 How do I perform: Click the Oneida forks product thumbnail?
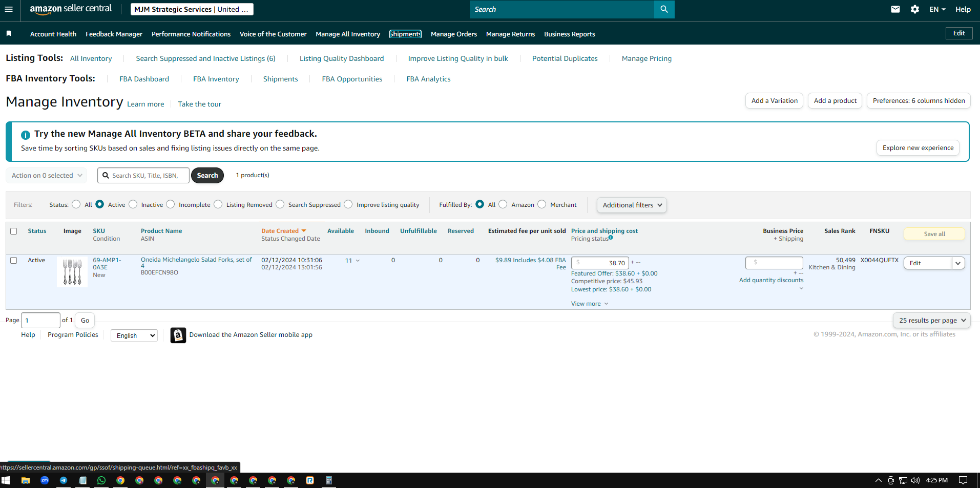72,272
